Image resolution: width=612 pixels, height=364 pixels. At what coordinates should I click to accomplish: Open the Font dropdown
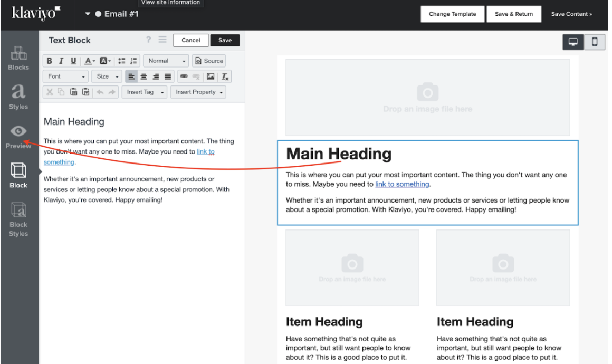pyautogui.click(x=65, y=76)
